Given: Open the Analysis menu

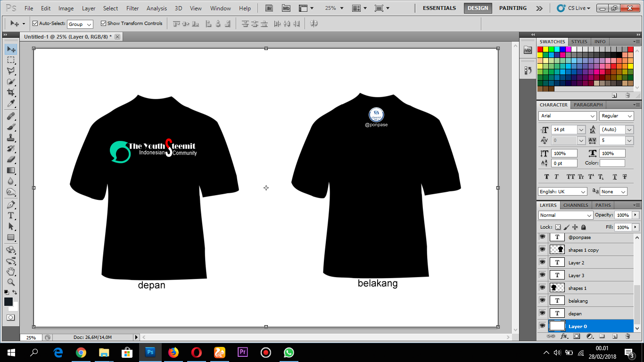Looking at the screenshot, I should click(x=157, y=8).
